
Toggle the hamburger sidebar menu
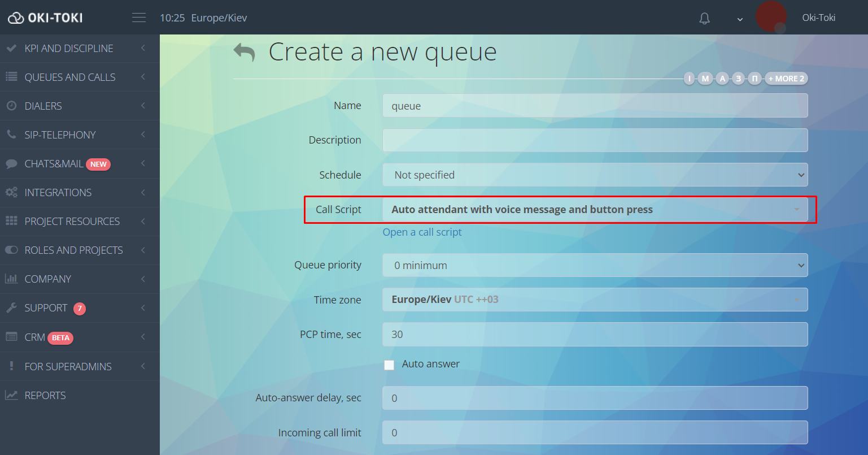139,18
